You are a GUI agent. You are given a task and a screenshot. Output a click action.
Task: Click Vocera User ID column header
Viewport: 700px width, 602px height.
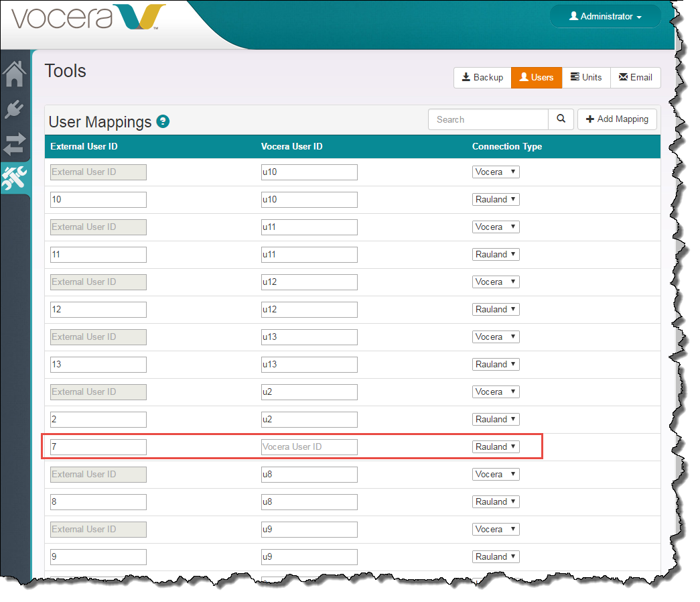click(291, 147)
